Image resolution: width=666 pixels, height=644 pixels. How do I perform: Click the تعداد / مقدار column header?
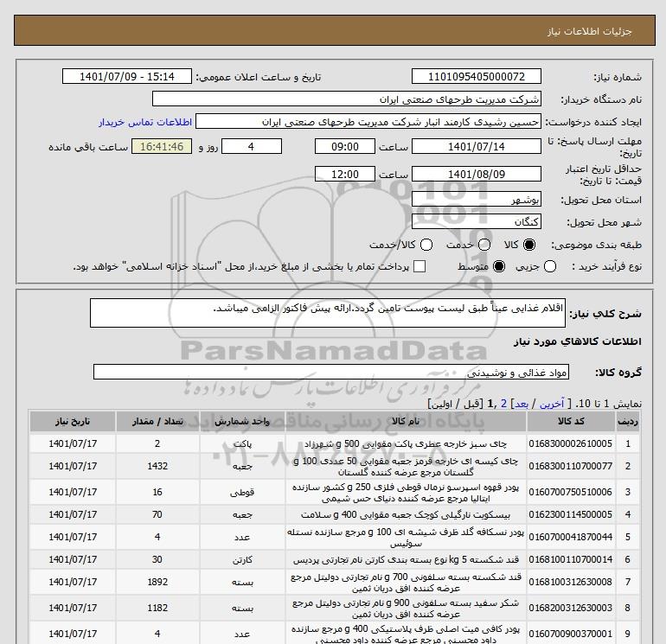[x=157, y=421]
